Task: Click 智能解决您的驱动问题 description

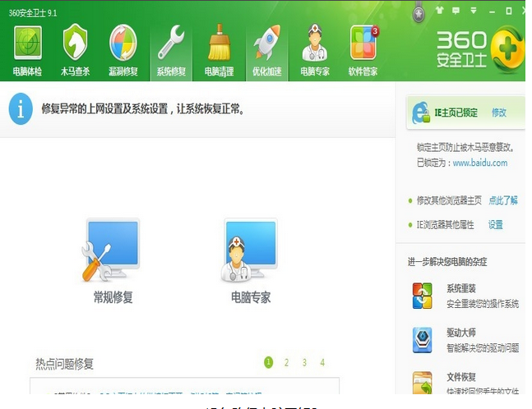Action: (483, 347)
